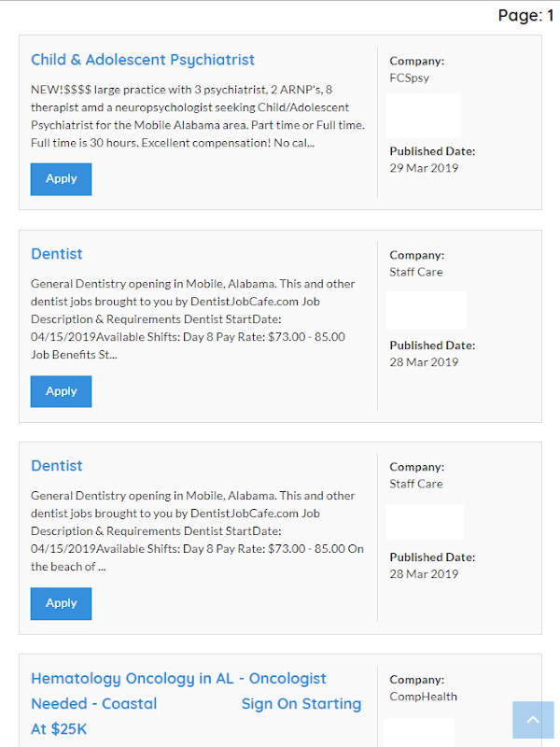
Task: Click Staff Care name in first Dentist card
Action: click(416, 272)
